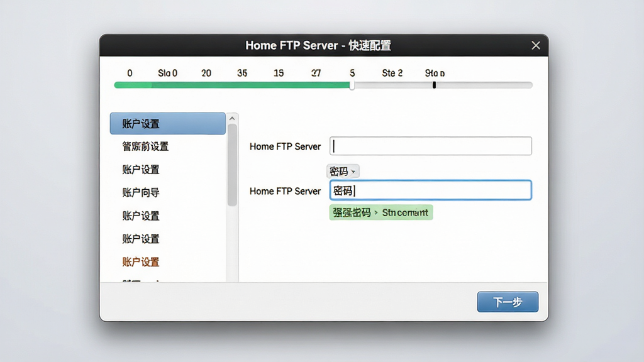The image size is (644, 362).
Task: Click the '15' progress label
Action: (x=279, y=73)
